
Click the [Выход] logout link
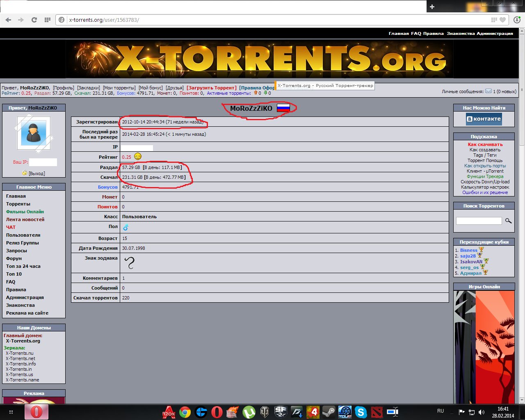click(x=37, y=173)
